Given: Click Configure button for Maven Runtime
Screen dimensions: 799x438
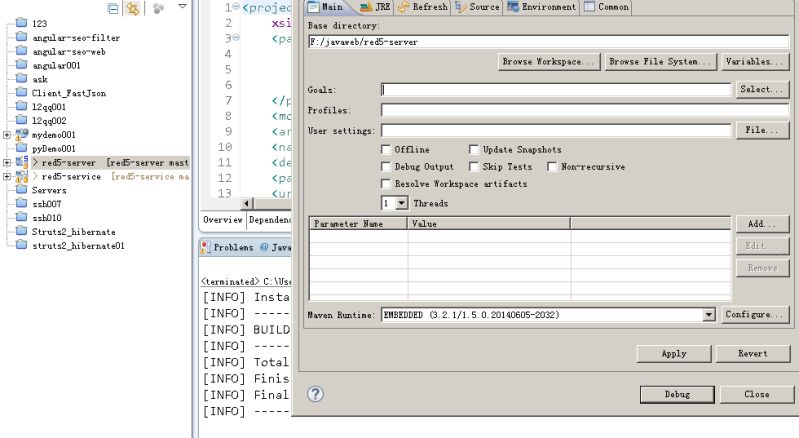Looking at the screenshot, I should pyautogui.click(x=755, y=314).
